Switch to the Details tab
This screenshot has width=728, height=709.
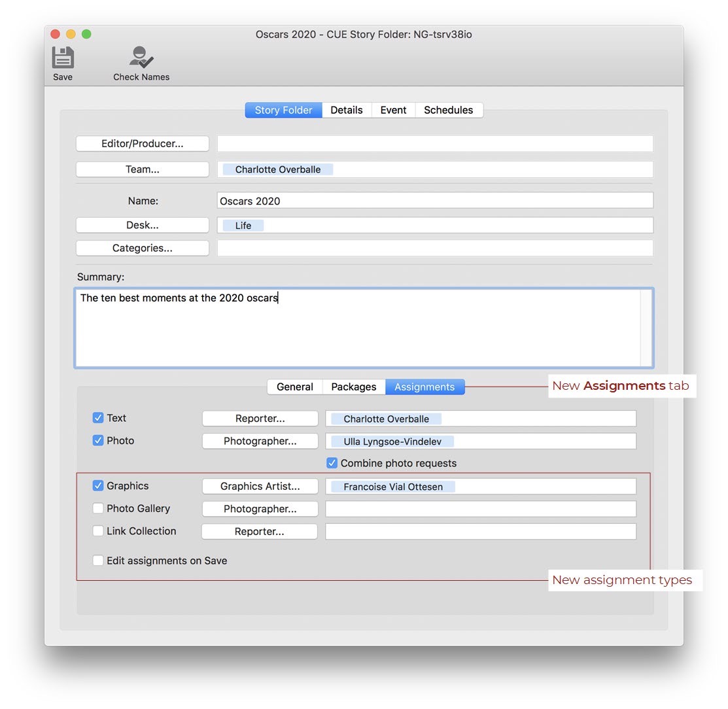coord(346,110)
